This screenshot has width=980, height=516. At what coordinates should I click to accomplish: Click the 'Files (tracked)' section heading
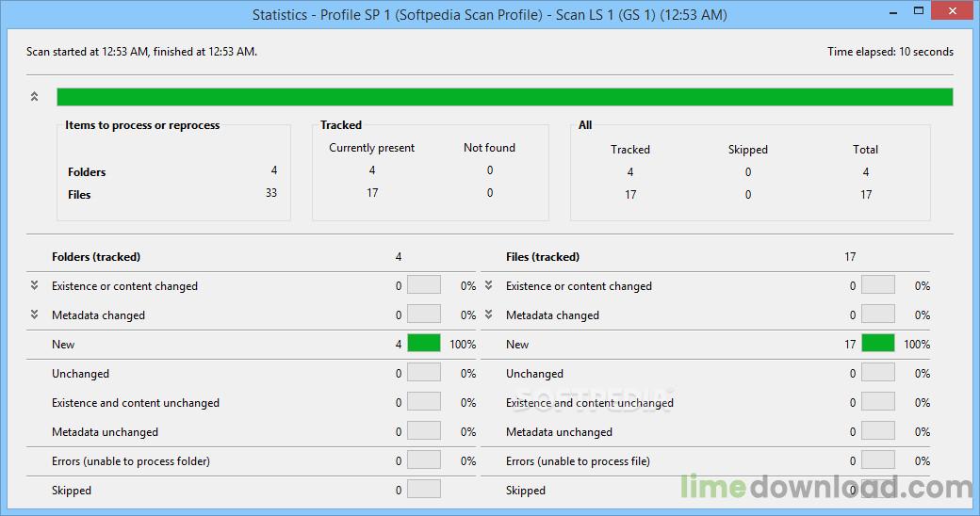543,257
